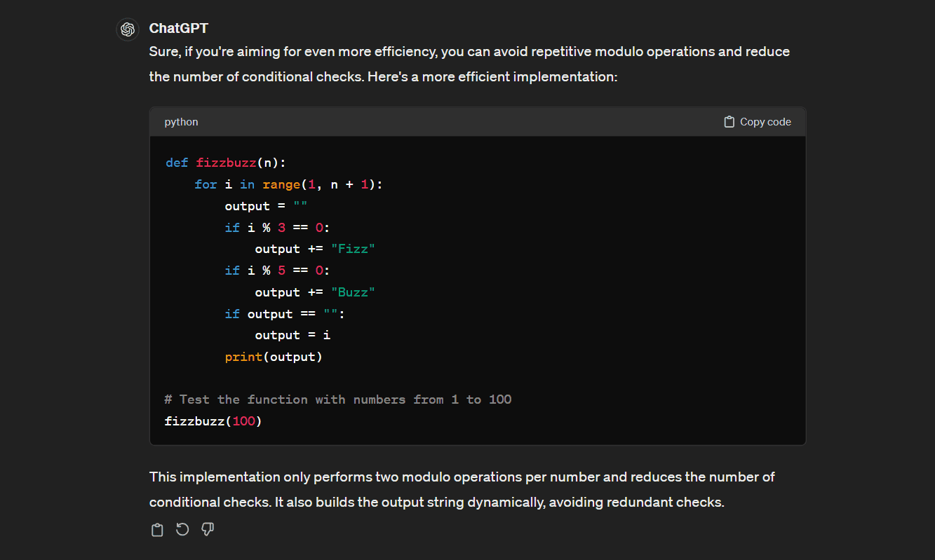Click the "ChatGPT" author name

pyautogui.click(x=178, y=29)
